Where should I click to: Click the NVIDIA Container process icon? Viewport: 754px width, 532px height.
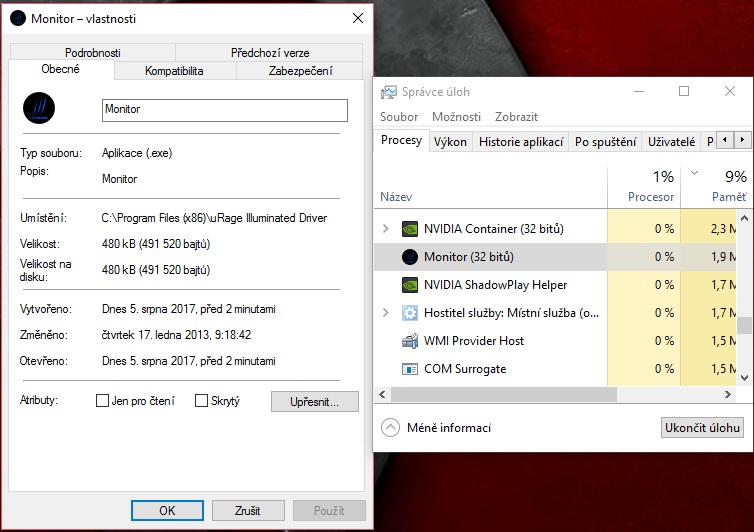[409, 228]
